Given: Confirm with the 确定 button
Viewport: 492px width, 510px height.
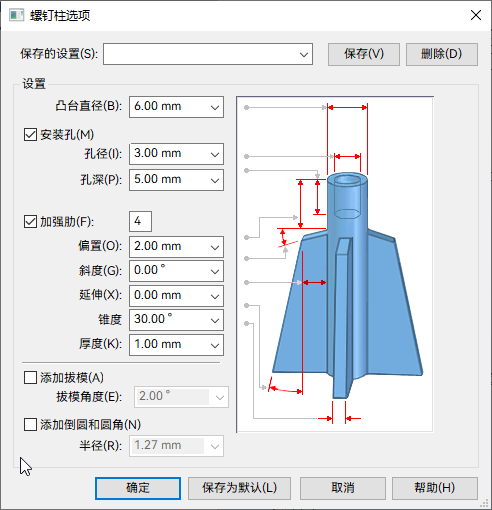Looking at the screenshot, I should pos(138,488).
